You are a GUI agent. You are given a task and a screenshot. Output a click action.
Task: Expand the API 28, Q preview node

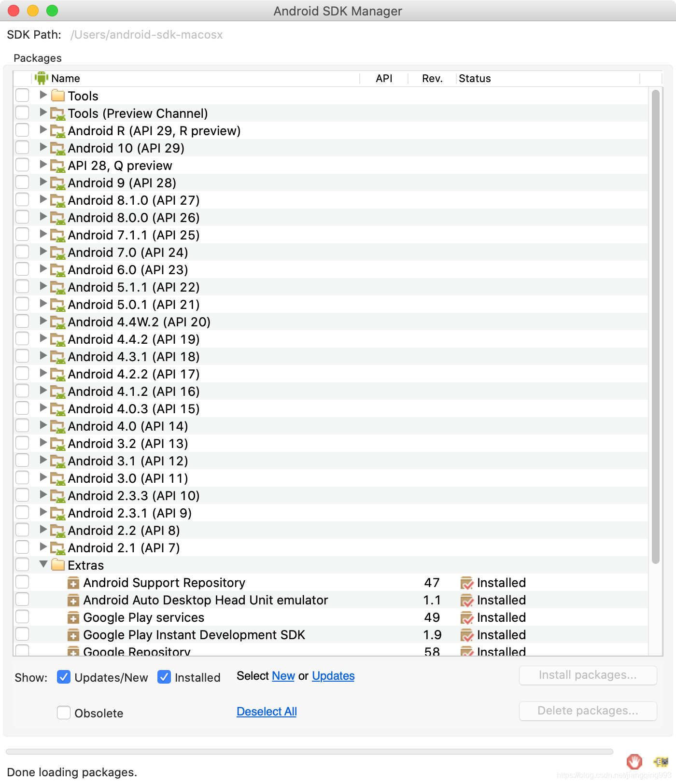point(43,164)
